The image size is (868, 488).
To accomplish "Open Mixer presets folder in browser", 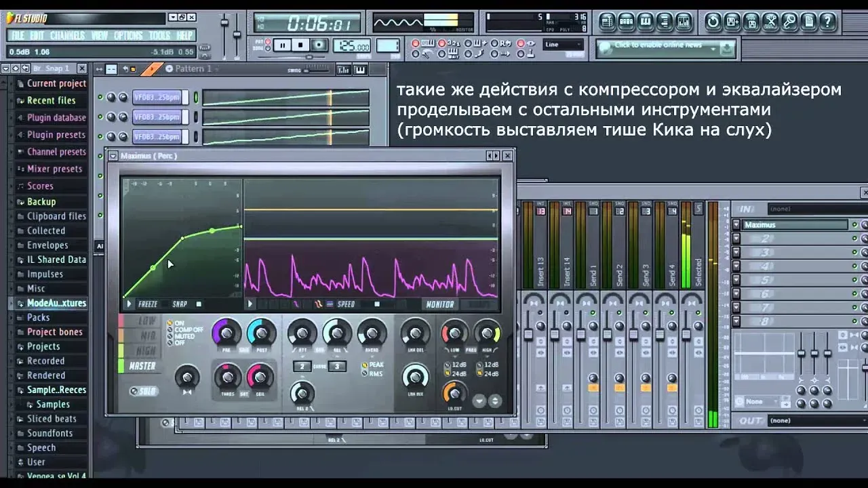I will pos(54,169).
